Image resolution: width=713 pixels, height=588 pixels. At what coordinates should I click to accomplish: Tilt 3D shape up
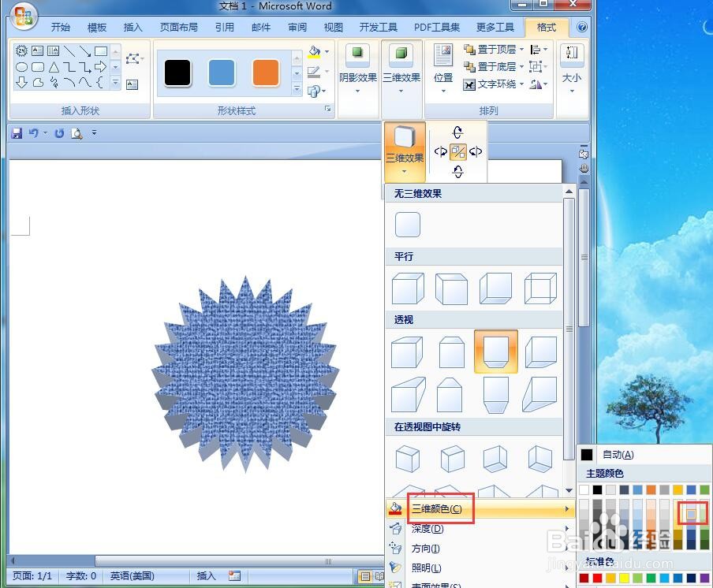458,132
